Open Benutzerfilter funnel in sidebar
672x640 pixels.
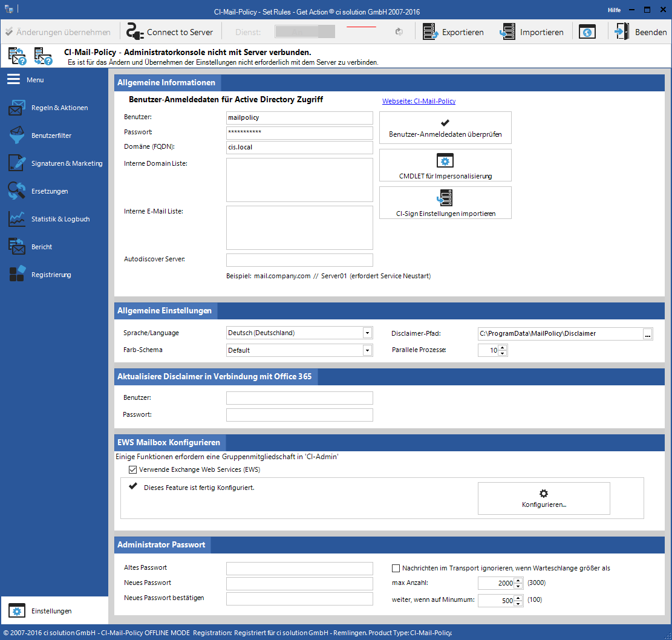(51, 136)
